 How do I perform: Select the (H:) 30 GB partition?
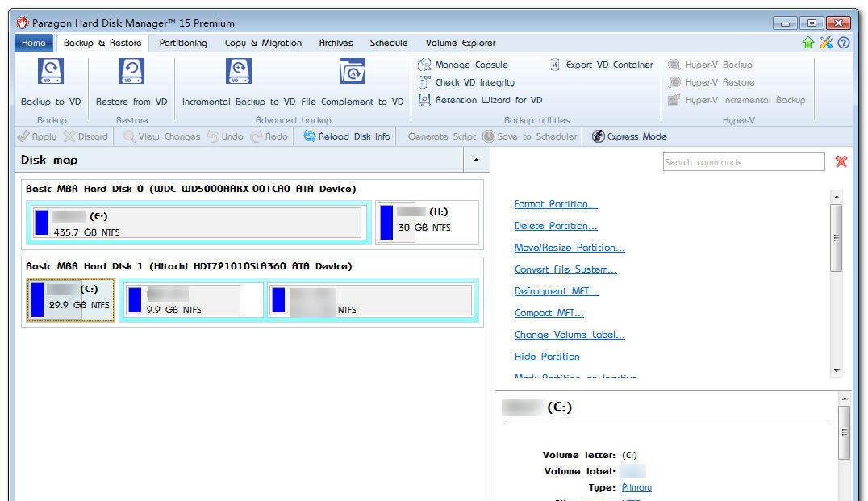point(427,223)
